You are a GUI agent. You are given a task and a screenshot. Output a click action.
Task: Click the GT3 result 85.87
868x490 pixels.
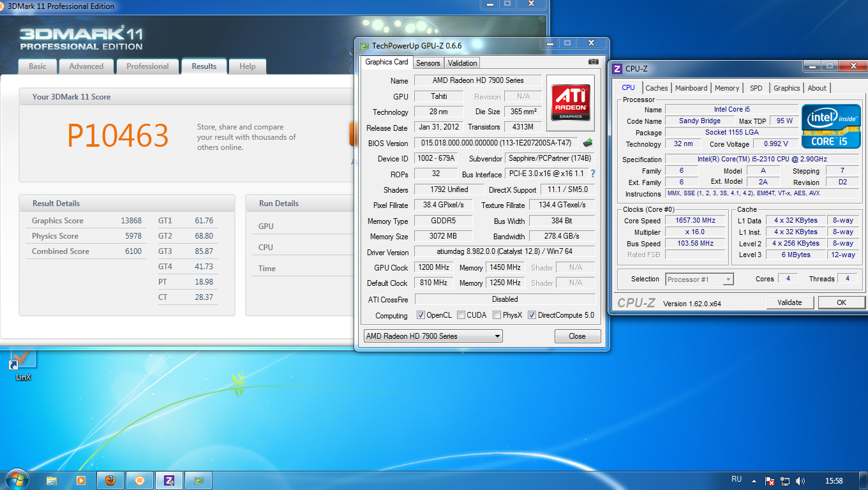(x=204, y=251)
